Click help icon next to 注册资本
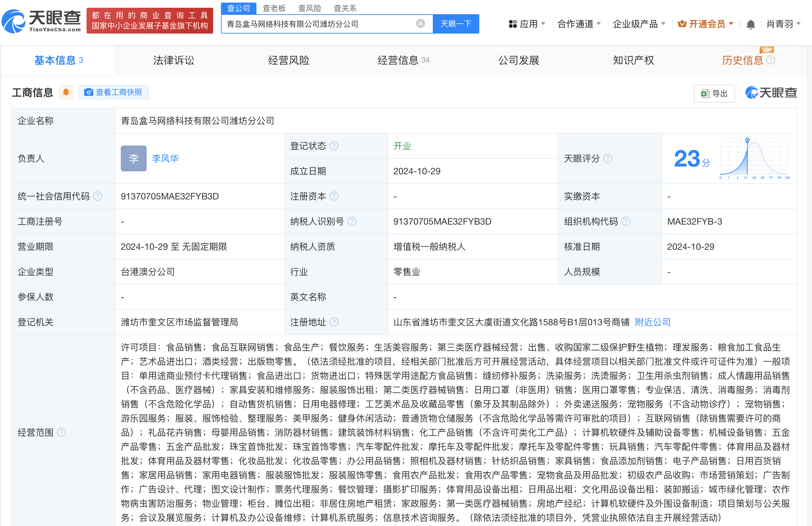Viewport: 812px width, 526px height. coord(334,196)
